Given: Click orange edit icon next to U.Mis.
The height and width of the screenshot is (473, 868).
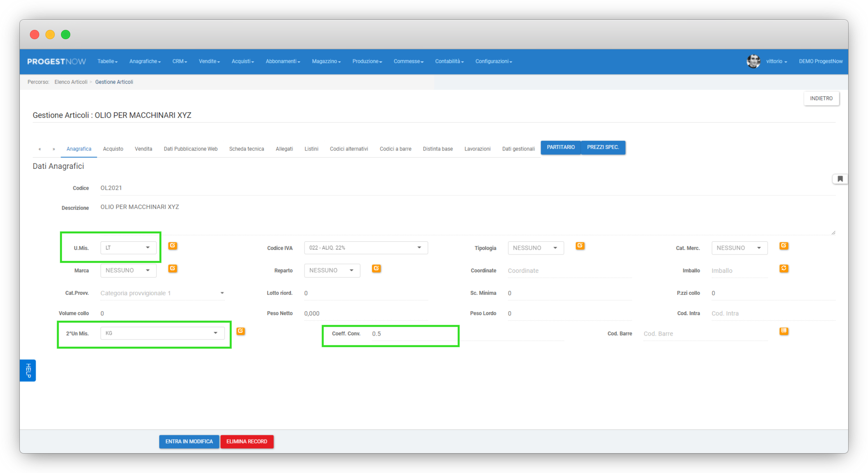Looking at the screenshot, I should 172,246.
